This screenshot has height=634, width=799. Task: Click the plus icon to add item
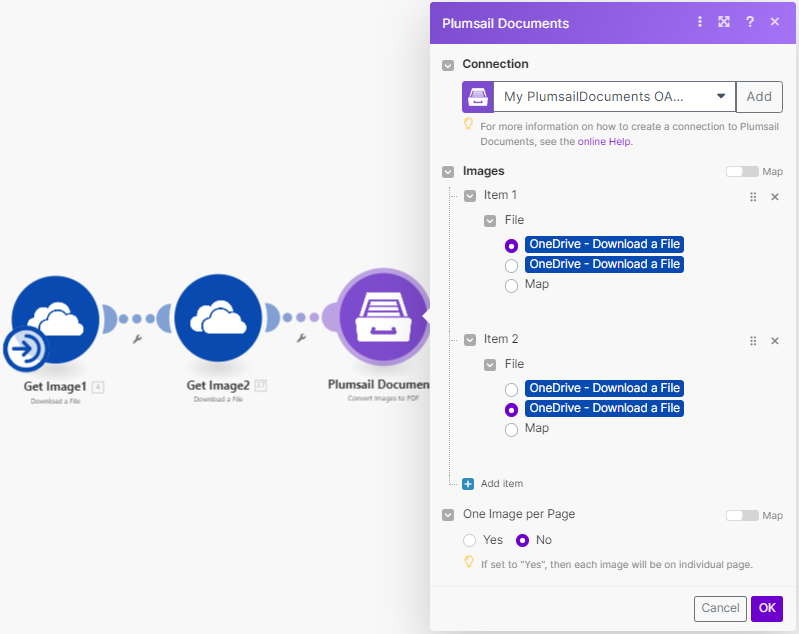click(x=468, y=484)
